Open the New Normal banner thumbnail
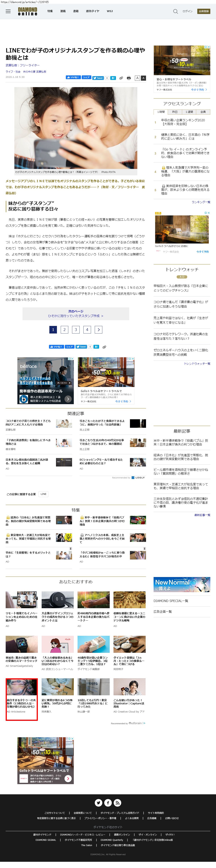This screenshot has width=216, height=868. 182,585
